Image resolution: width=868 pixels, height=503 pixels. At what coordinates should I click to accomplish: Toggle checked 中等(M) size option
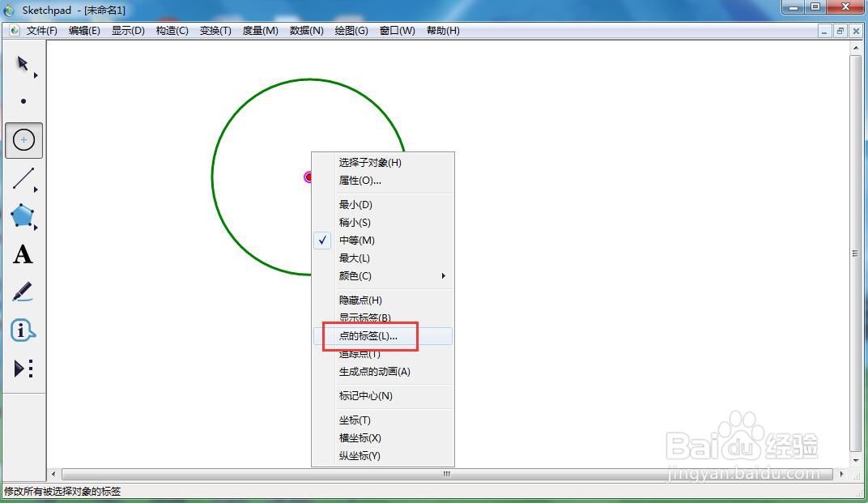point(383,240)
